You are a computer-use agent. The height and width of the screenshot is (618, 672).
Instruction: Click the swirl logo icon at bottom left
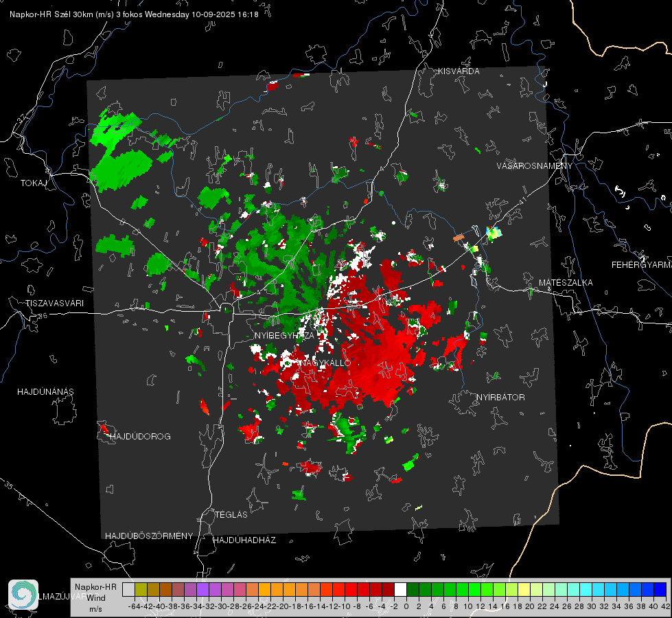click(23, 595)
